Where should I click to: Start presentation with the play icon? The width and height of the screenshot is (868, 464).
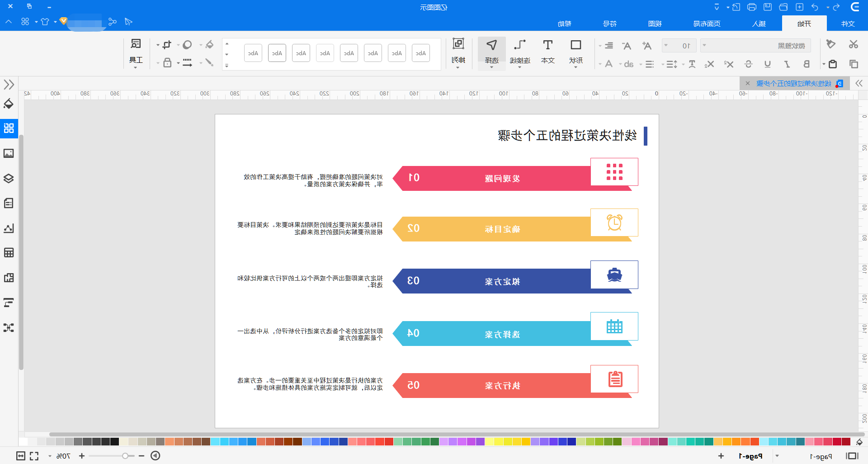pos(155,455)
